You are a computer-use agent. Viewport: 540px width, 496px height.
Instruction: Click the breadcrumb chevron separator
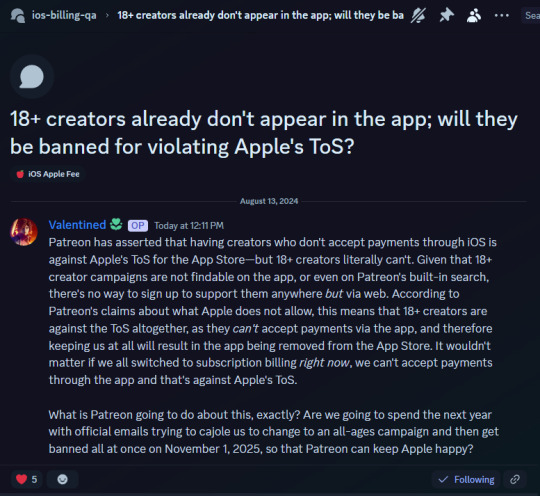point(107,16)
